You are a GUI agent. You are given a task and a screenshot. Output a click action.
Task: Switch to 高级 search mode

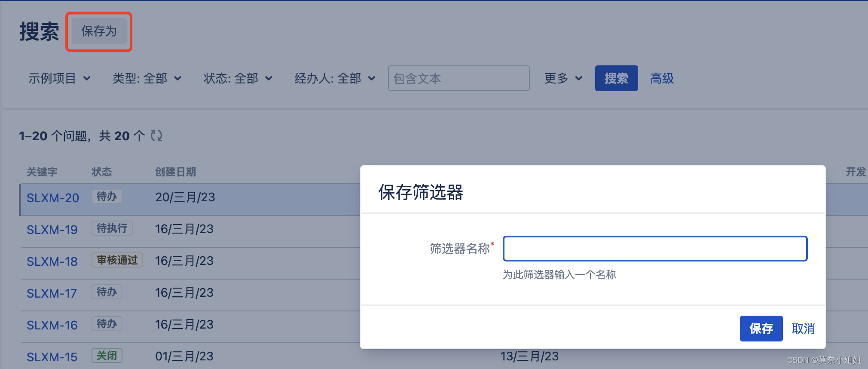pos(662,78)
